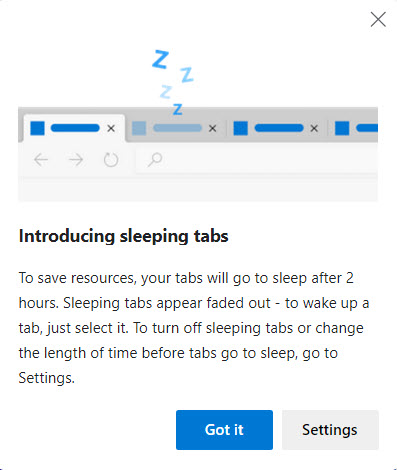The width and height of the screenshot is (397, 470).
Task: Click the Introducing sleeping tabs heading
Action: (123, 236)
